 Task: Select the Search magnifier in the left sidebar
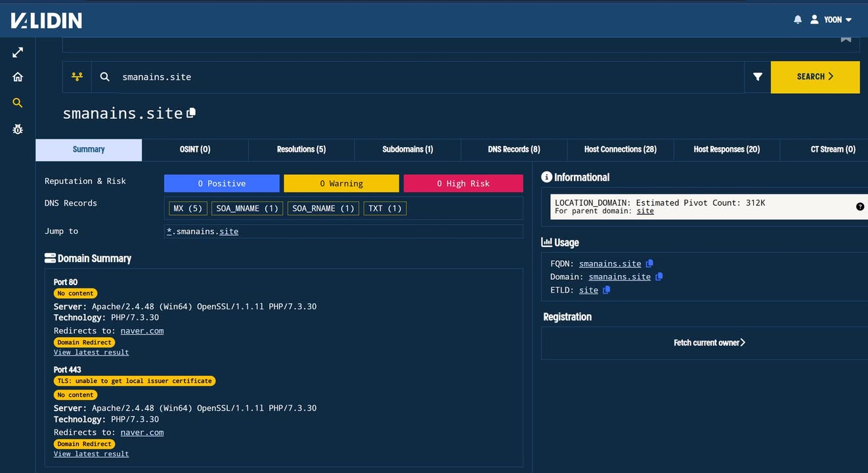point(17,102)
